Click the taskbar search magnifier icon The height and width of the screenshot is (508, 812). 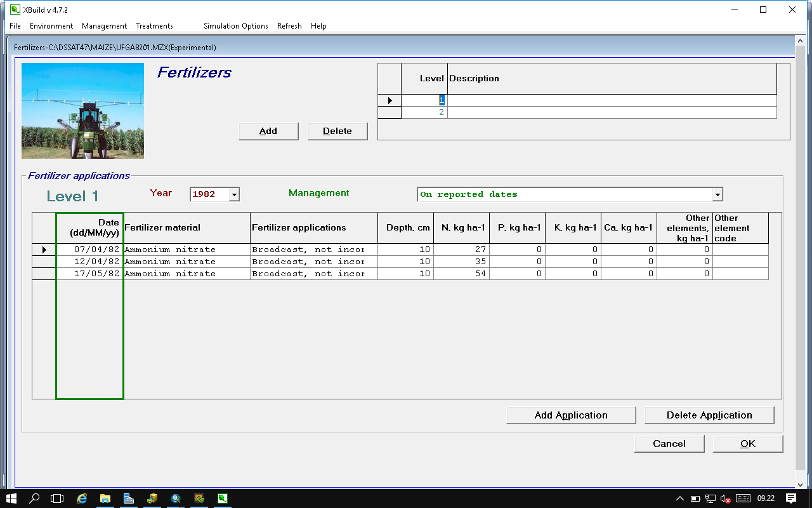(x=35, y=498)
